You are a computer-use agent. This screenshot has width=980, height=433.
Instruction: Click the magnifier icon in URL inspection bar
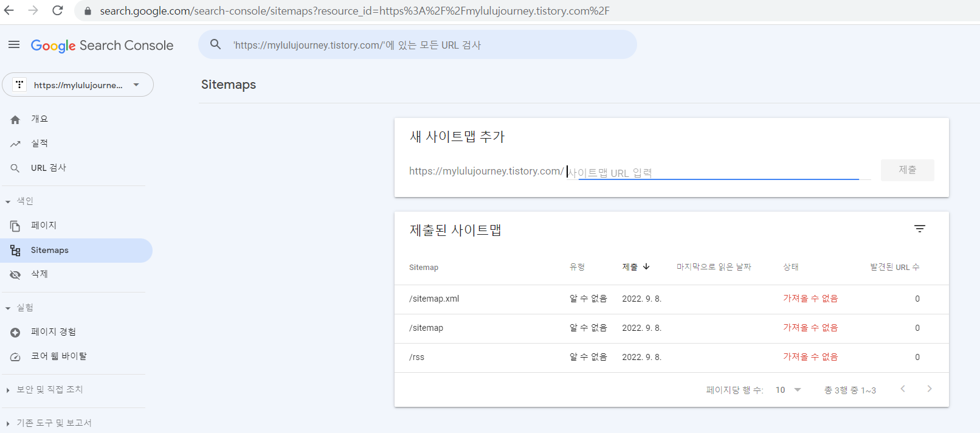click(x=215, y=44)
